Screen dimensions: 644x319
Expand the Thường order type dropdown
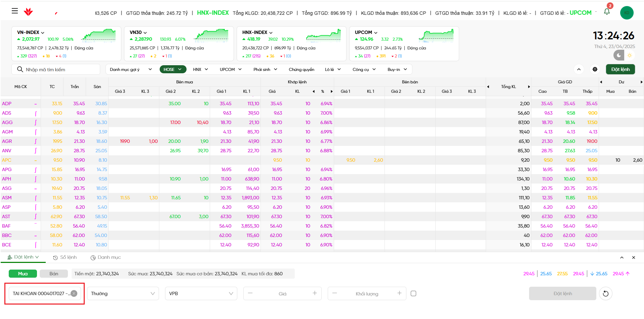coord(123,293)
